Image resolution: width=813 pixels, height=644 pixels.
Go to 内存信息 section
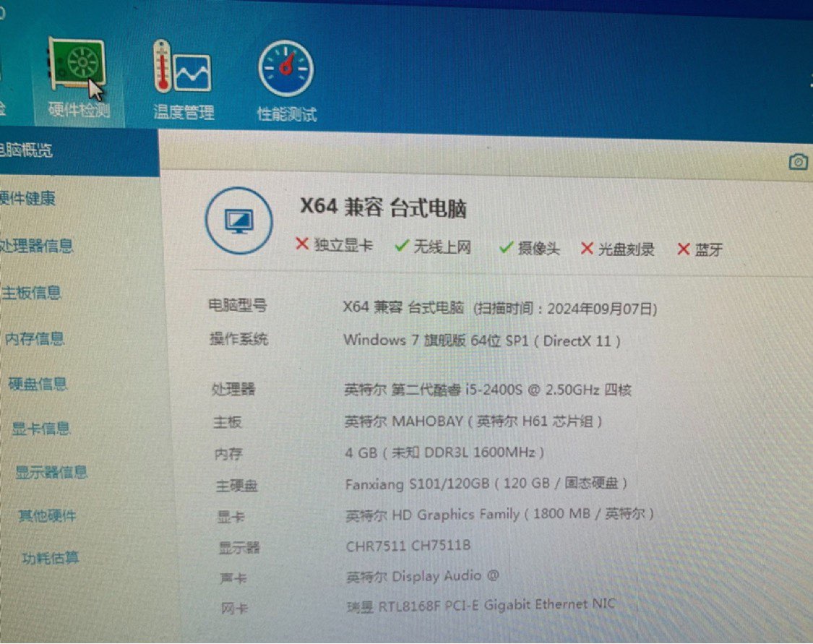click(35, 338)
